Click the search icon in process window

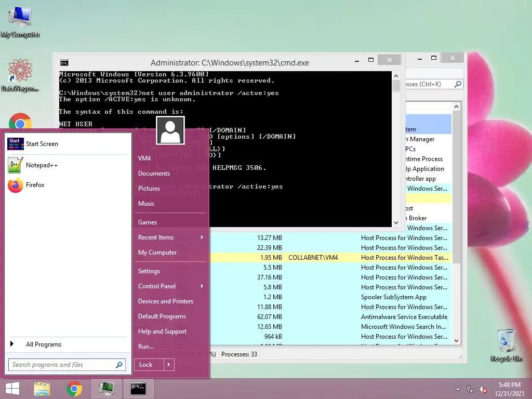click(458, 84)
